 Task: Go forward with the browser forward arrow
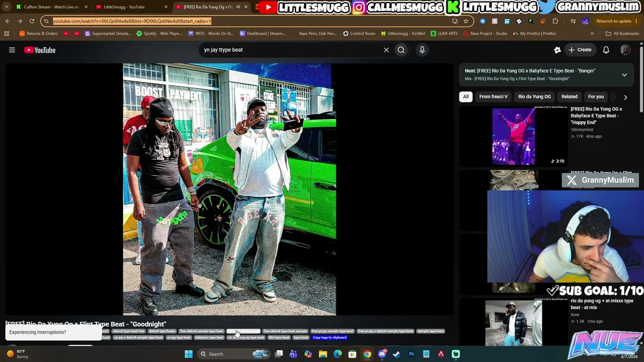20,21
